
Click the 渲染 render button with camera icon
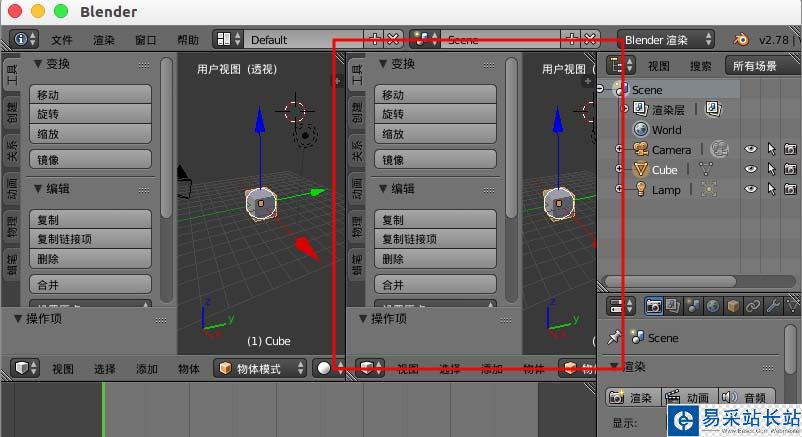(x=633, y=398)
